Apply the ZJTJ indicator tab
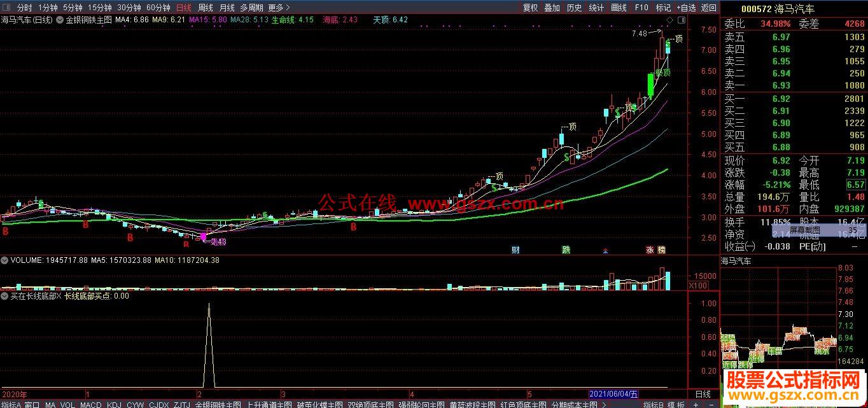Image resolution: width=868 pixels, height=408 pixels. click(181, 404)
